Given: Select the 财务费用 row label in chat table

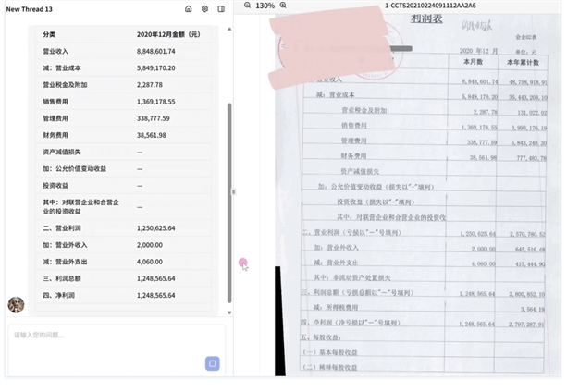Looking at the screenshot, I should coord(55,135).
